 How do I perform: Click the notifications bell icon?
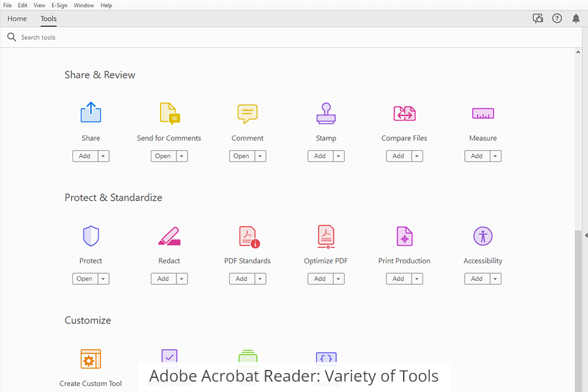[576, 18]
